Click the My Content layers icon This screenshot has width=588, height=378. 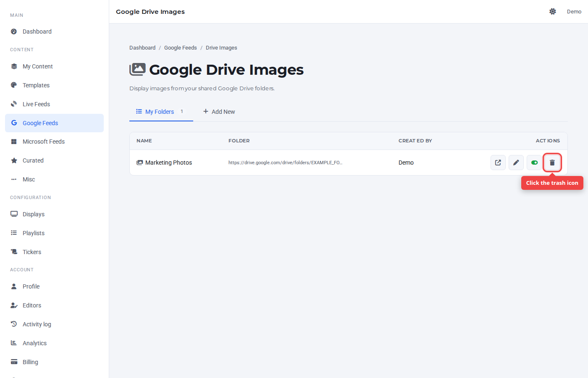click(14, 66)
